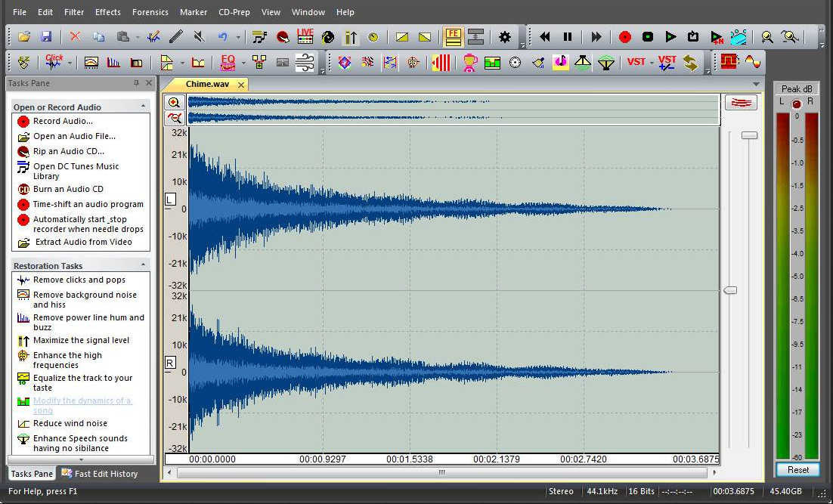Screen dimensions: 833x504
Task: Toggle the FE fast edit mode button
Action: [x=453, y=36]
